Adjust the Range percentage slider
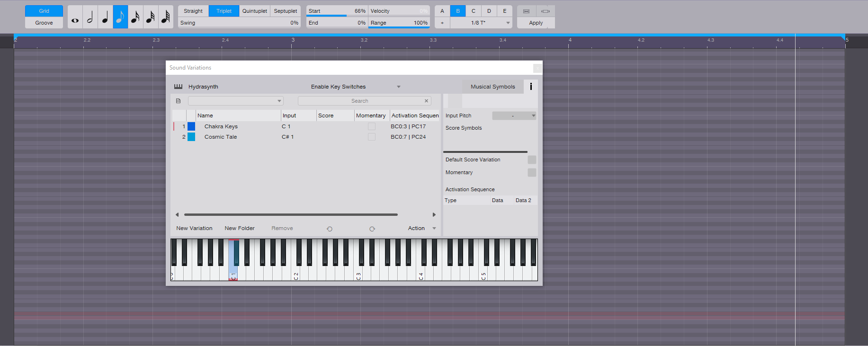Screen dimensions: 868x346 coord(399,23)
